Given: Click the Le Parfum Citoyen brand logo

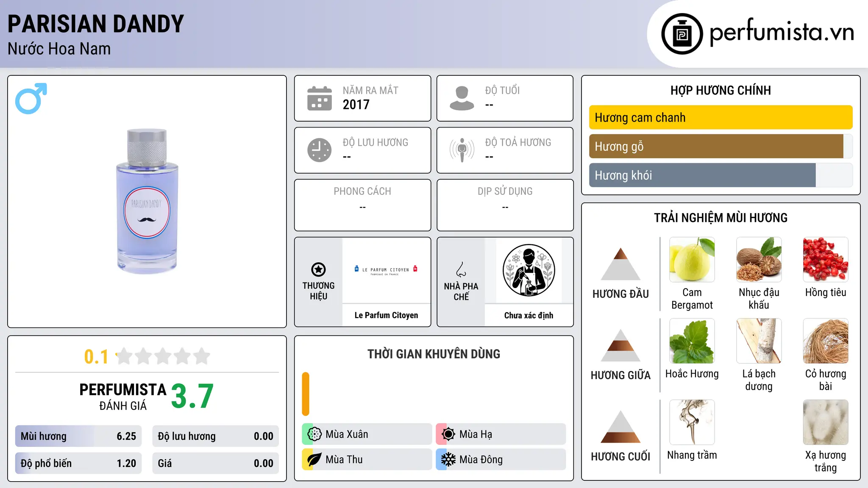Looking at the screenshot, I should point(386,270).
